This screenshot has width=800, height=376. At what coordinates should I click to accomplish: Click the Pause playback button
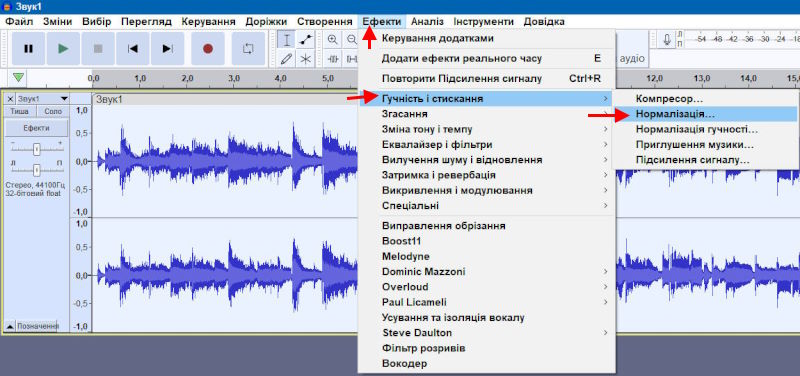pos(29,48)
